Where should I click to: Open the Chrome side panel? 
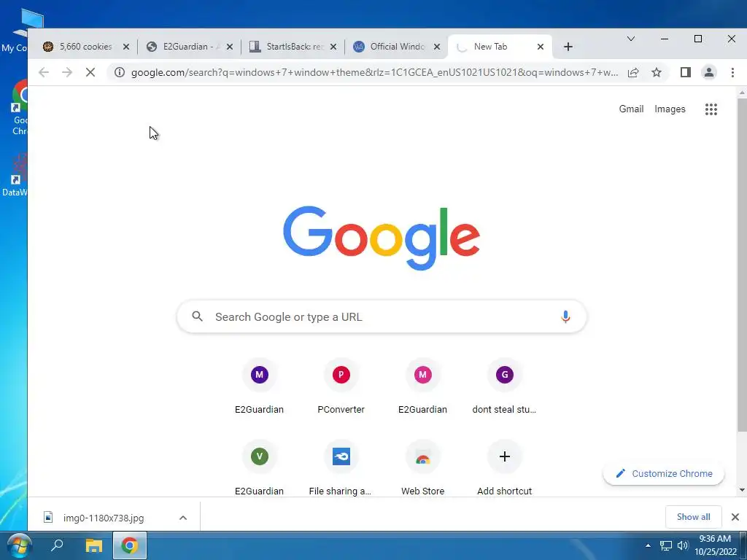(686, 72)
